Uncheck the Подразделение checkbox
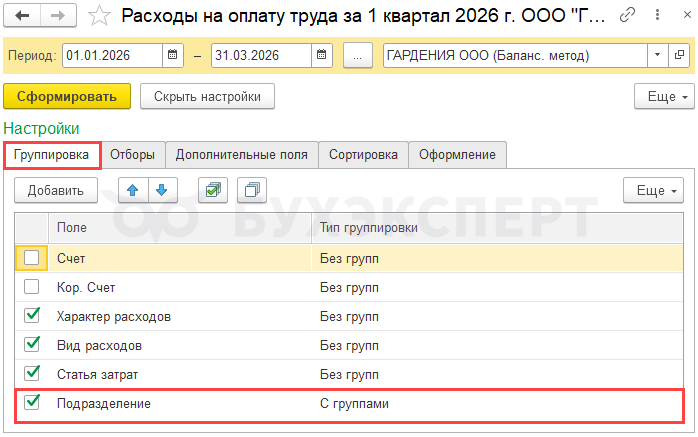Screen dimensions: 698x437 pyautogui.click(x=32, y=403)
